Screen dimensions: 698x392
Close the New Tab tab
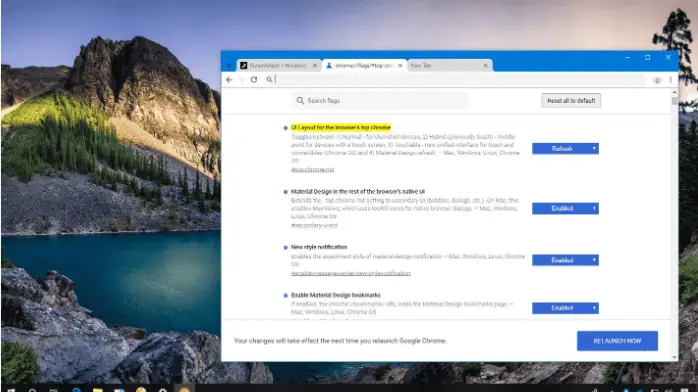click(x=485, y=65)
